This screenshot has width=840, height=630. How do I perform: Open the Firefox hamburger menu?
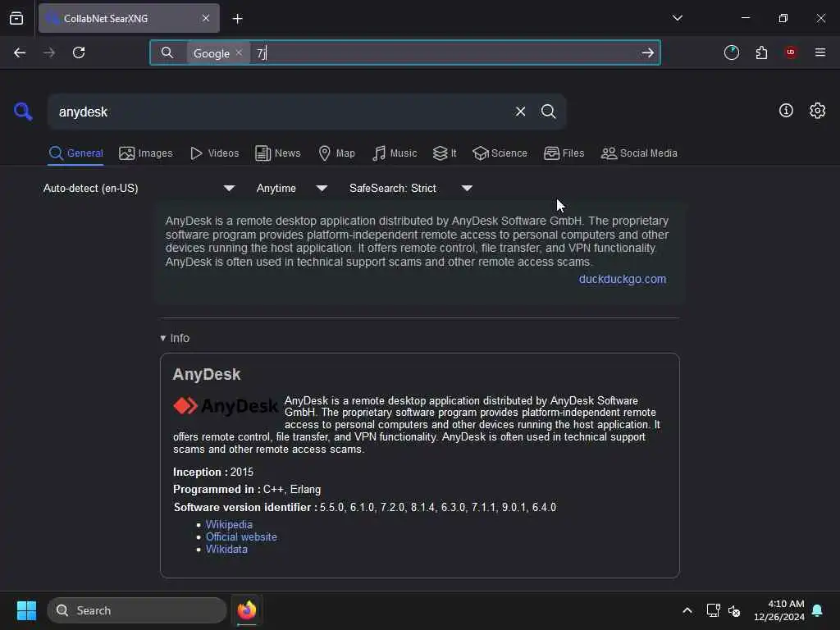click(820, 52)
